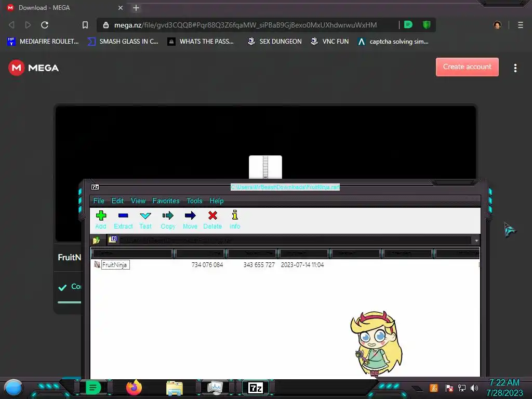Click the green chat extension icon in address bar
Viewport: 532px width, 399px height.
pyautogui.click(x=408, y=24)
